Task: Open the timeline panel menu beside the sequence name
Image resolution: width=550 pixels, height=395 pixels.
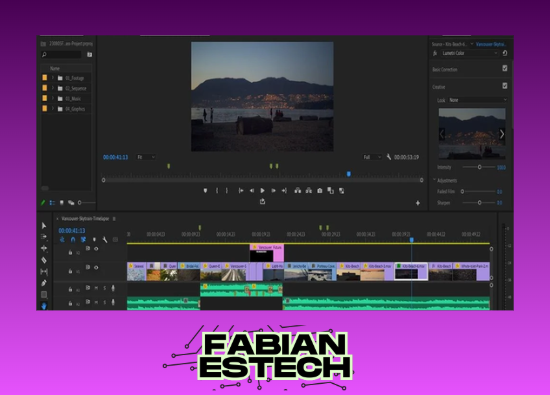Action: pos(114,219)
